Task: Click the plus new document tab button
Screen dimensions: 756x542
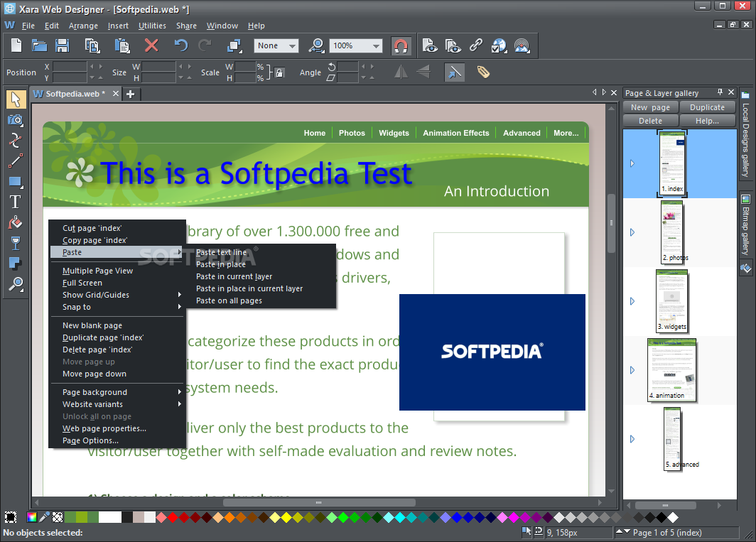Action: [130, 94]
